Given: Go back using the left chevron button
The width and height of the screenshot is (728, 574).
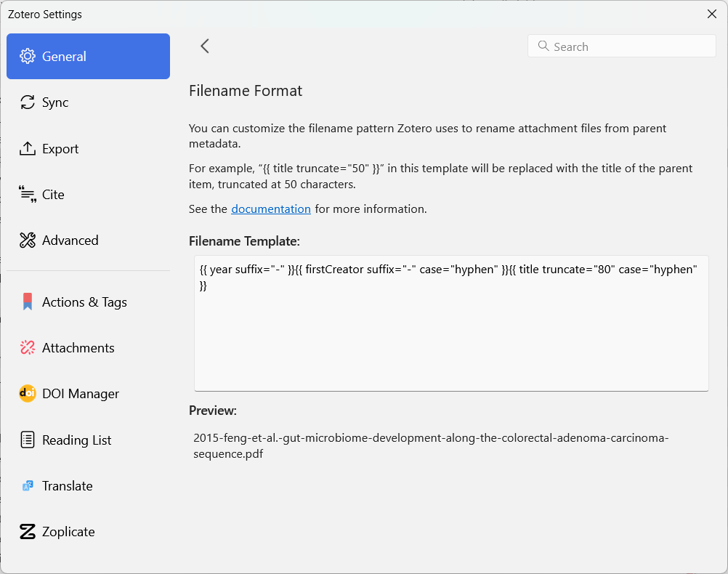Looking at the screenshot, I should point(205,47).
